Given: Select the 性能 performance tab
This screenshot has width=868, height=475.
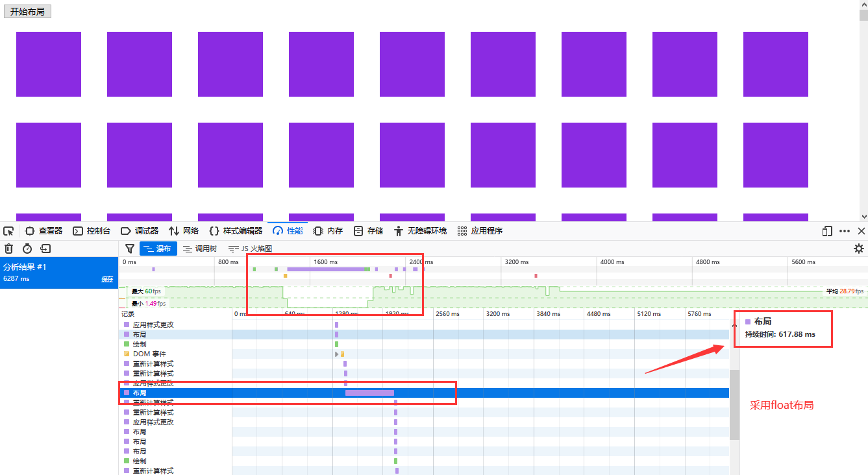Looking at the screenshot, I should point(288,231).
